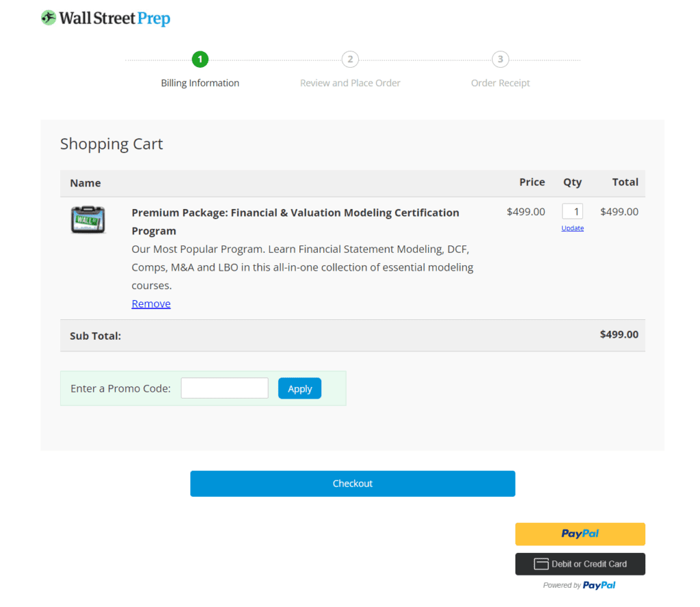The height and width of the screenshot is (607, 700).
Task: Click the Billing Information step label
Action: (x=200, y=83)
